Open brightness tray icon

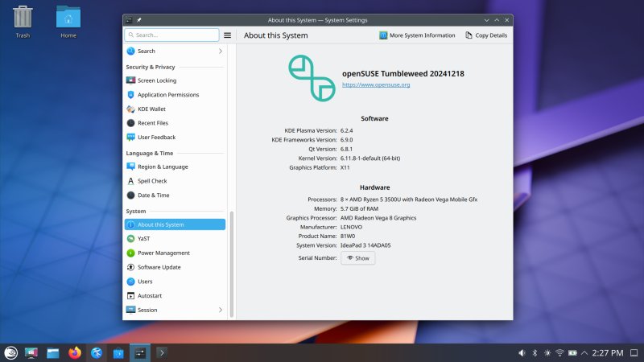[x=547, y=353]
